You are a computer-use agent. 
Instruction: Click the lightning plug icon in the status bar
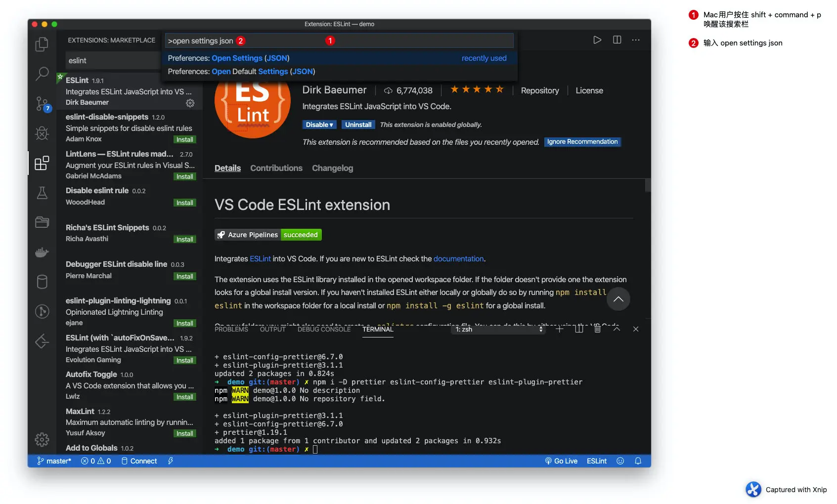(x=171, y=461)
